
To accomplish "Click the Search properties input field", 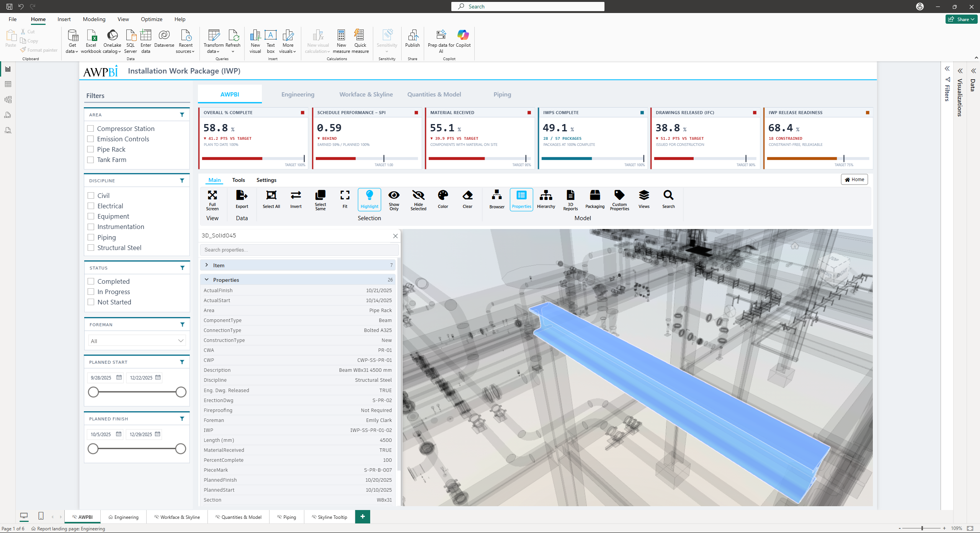I will pyautogui.click(x=299, y=250).
